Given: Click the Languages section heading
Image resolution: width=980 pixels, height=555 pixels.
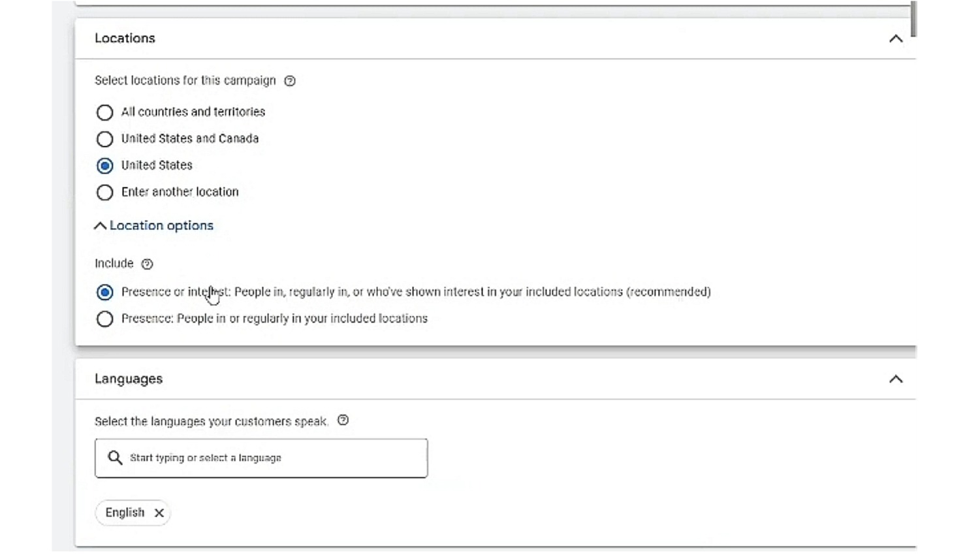Looking at the screenshot, I should click(x=129, y=379).
